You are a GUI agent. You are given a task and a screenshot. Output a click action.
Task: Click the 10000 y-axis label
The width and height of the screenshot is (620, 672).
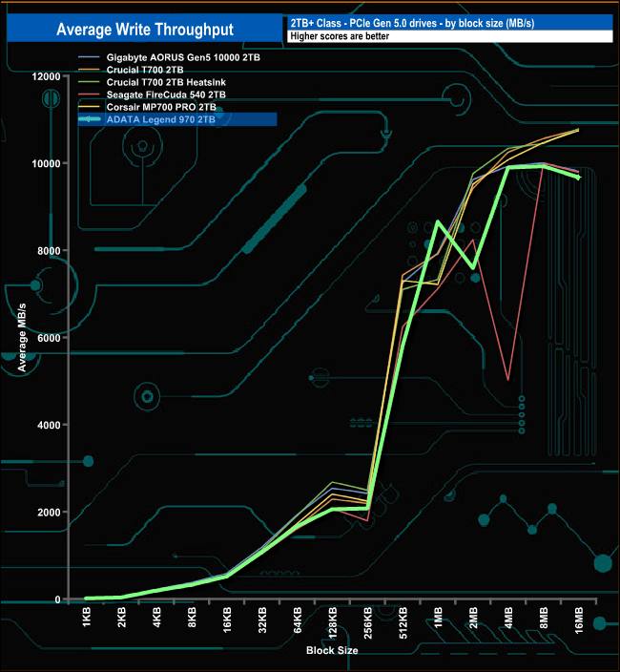point(46,164)
